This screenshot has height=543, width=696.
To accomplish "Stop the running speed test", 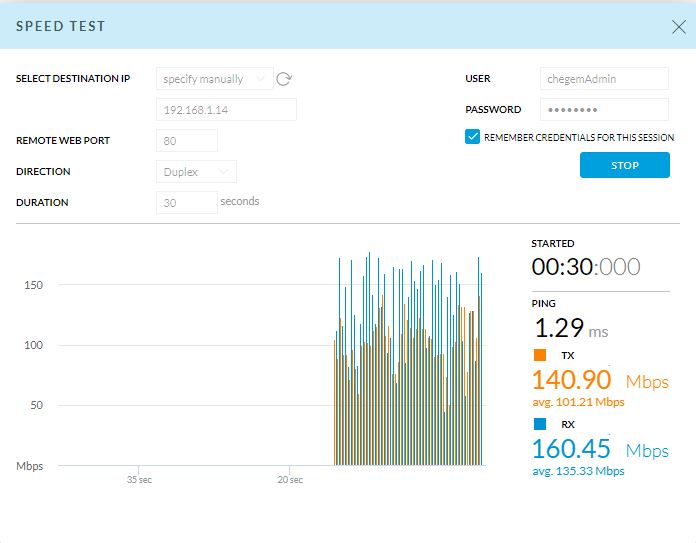I will [625, 165].
